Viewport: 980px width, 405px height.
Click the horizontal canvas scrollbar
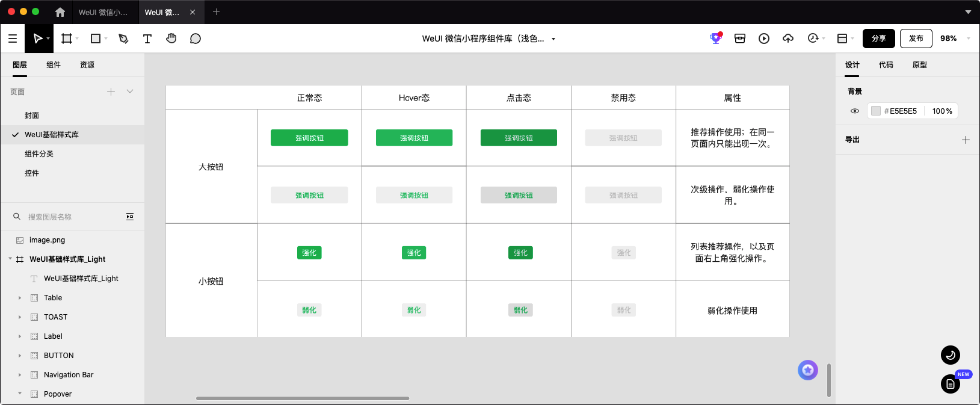click(x=303, y=398)
